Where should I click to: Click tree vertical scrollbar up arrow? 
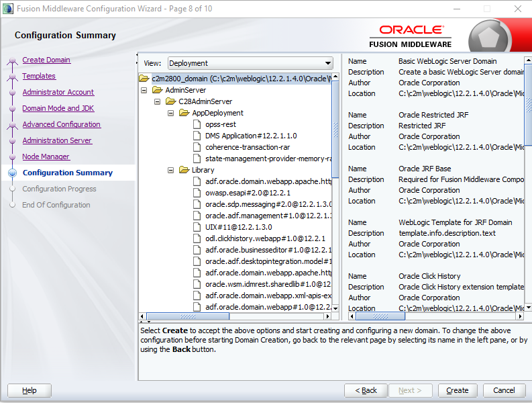click(335, 77)
